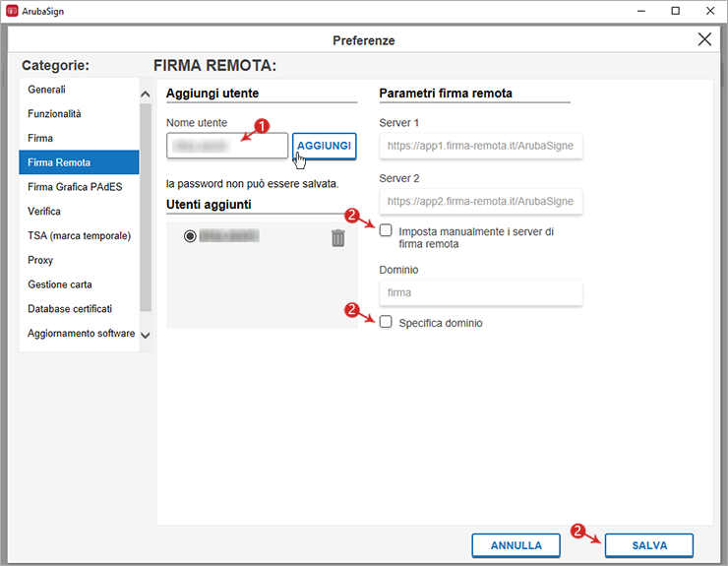The height and width of the screenshot is (566, 728).
Task: Select the Firma Remota category
Action: (79, 162)
